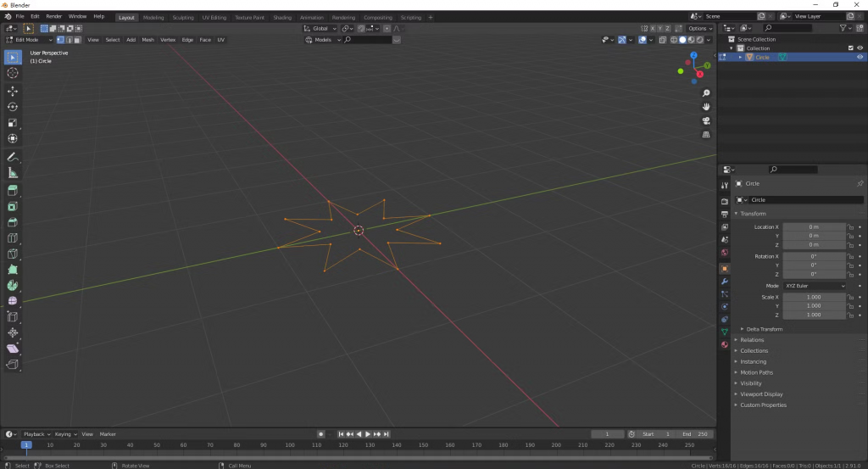Switch to UV Editing workspace tab
Image resolution: width=868 pixels, height=469 pixels.
214,17
